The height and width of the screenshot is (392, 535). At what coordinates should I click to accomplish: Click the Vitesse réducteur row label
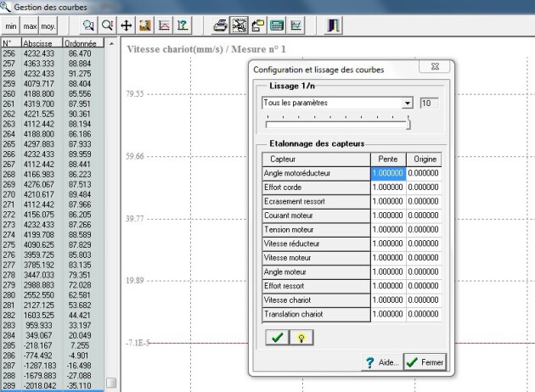click(x=316, y=244)
